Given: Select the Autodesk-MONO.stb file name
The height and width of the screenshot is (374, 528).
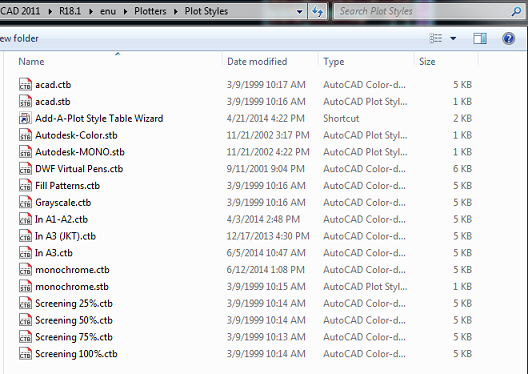Looking at the screenshot, I should (x=80, y=152).
